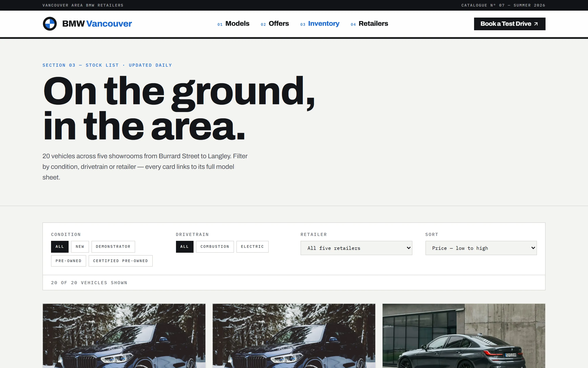Filter drivetrain by COMBUSTION

coord(215,247)
